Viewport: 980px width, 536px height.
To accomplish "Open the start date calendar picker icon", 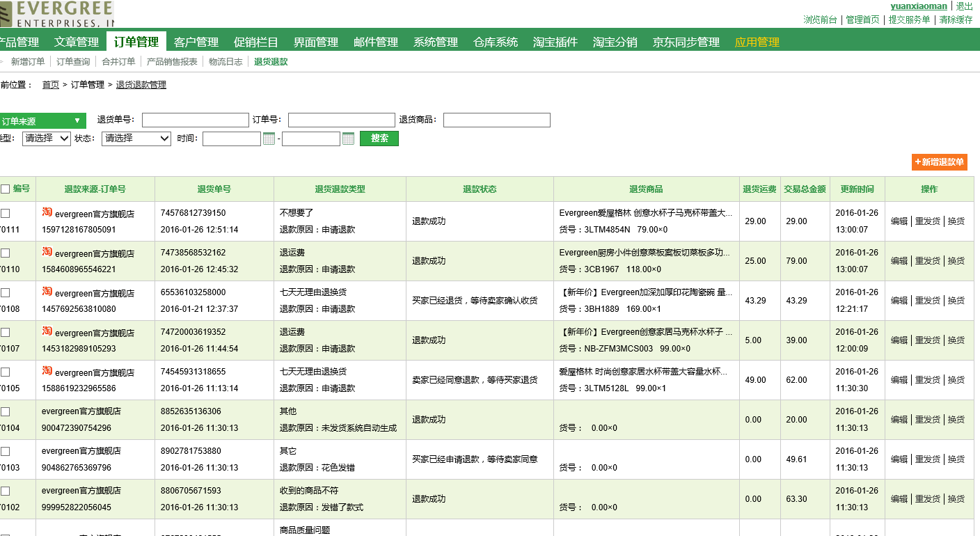I will 269,139.
